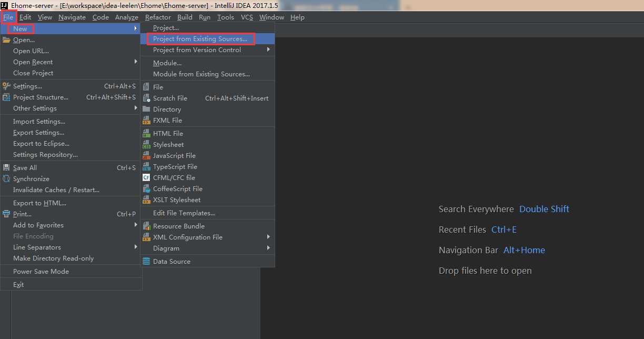Open the Run menu
Image resolution: width=644 pixels, height=339 pixels.
point(205,17)
